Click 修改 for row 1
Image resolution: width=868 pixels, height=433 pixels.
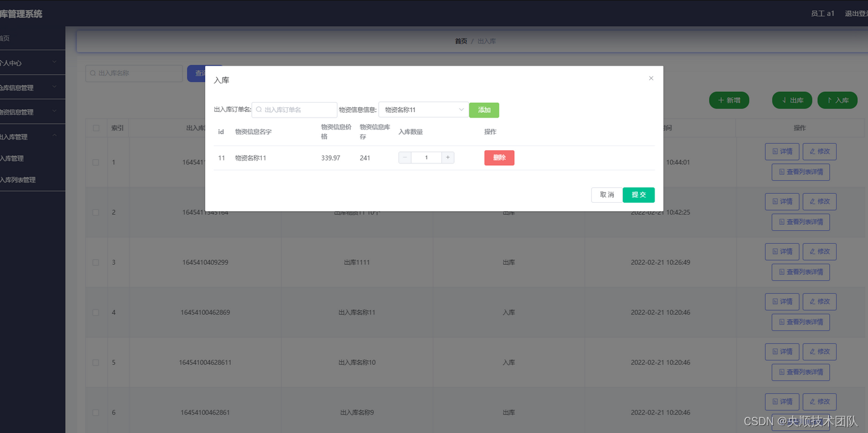tap(820, 151)
